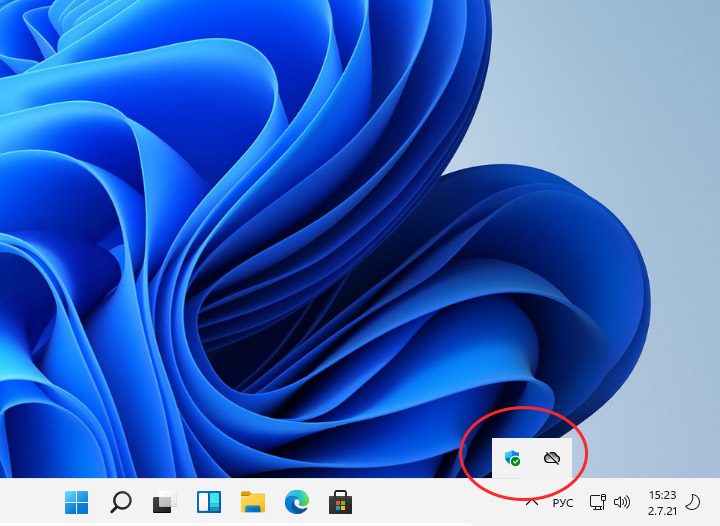Collapse hidden tray icons chevron
This screenshot has height=526, width=720.
point(532,502)
